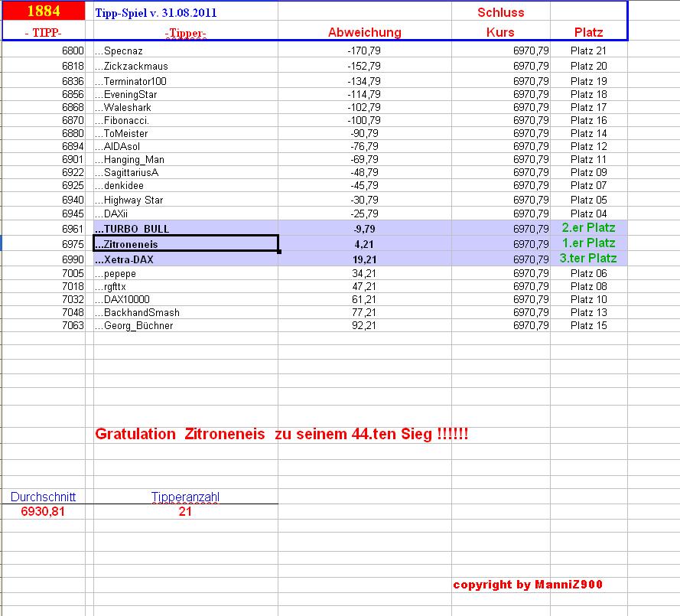Select the ...pepepe cell
Screen dimensions: 680x616
[x=186, y=273]
